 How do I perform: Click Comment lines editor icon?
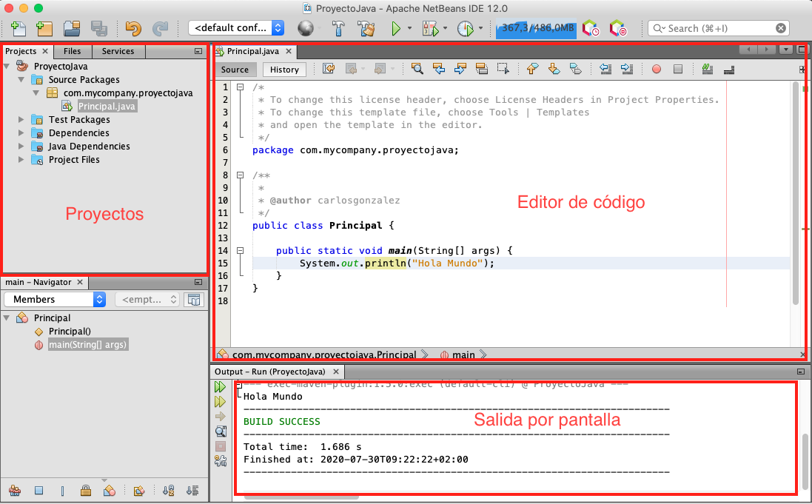(708, 69)
